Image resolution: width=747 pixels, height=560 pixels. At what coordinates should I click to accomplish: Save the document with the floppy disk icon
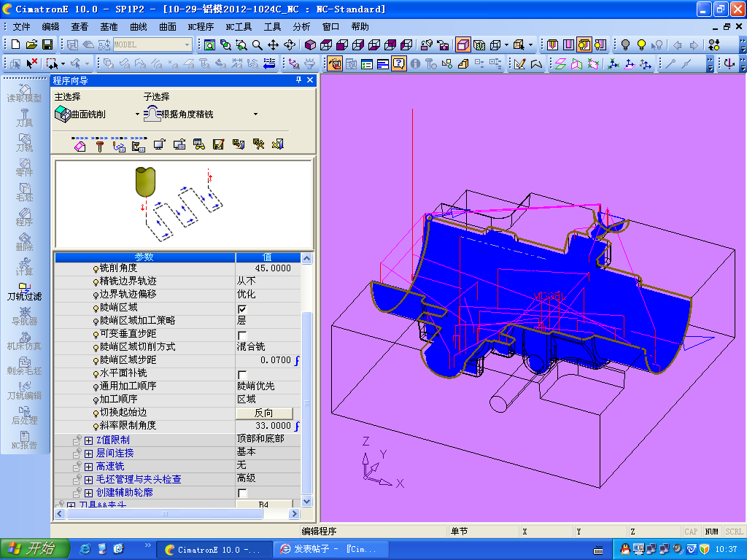pyautogui.click(x=47, y=44)
